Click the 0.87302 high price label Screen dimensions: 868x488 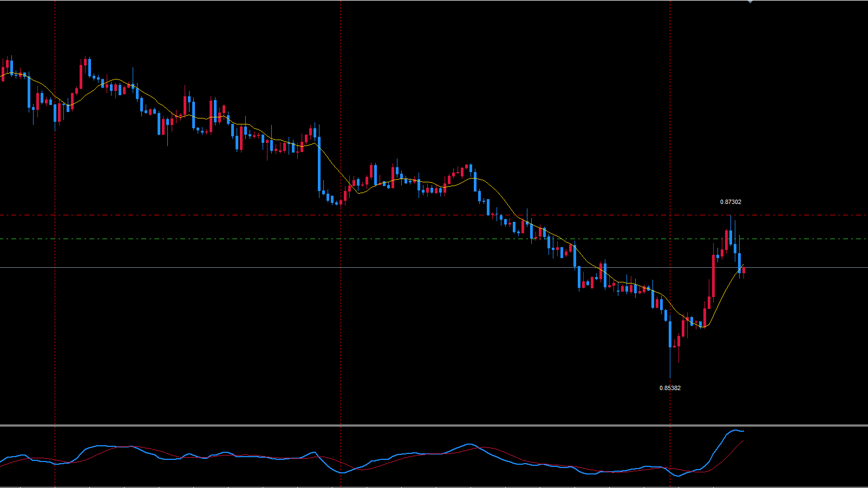click(730, 202)
